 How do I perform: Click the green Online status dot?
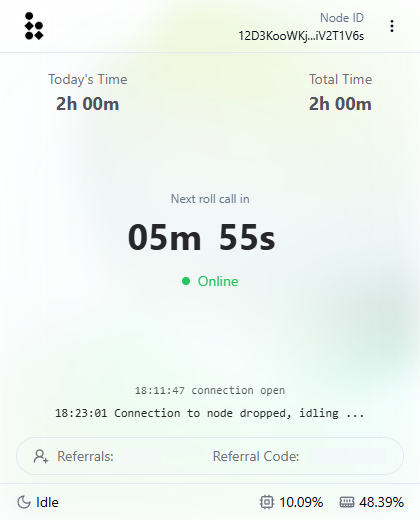(x=186, y=281)
